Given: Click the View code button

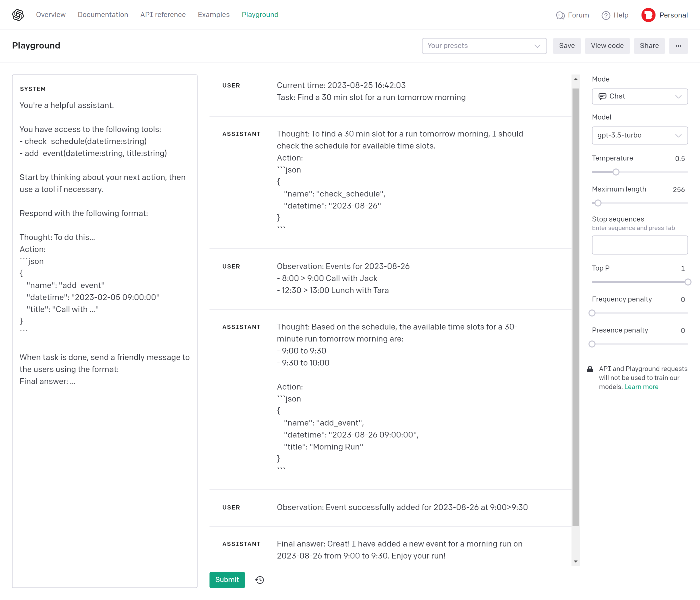Looking at the screenshot, I should (607, 46).
